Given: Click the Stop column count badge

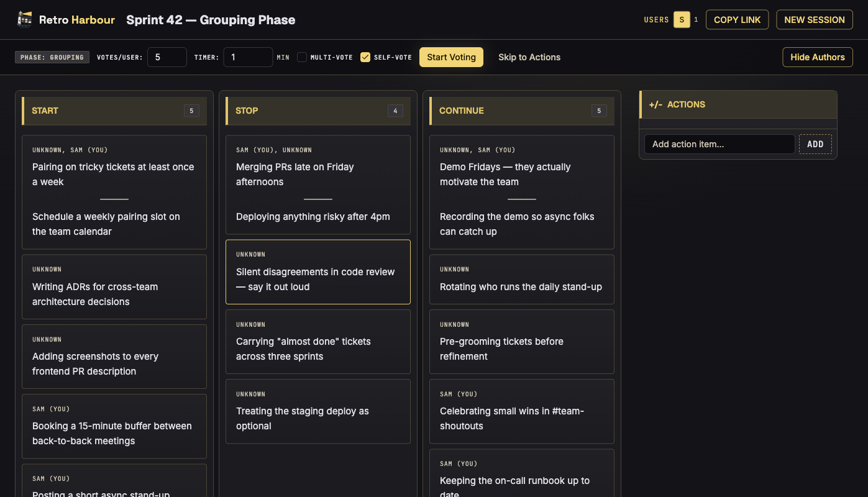Looking at the screenshot, I should click(x=395, y=111).
